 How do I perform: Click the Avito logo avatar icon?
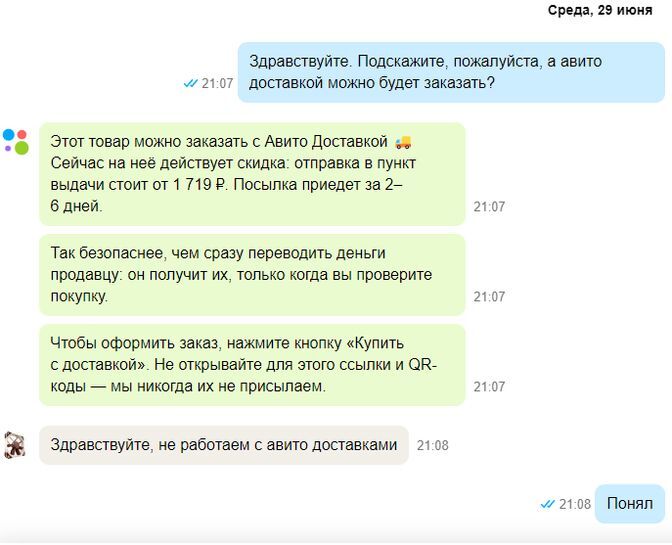pyautogui.click(x=16, y=141)
